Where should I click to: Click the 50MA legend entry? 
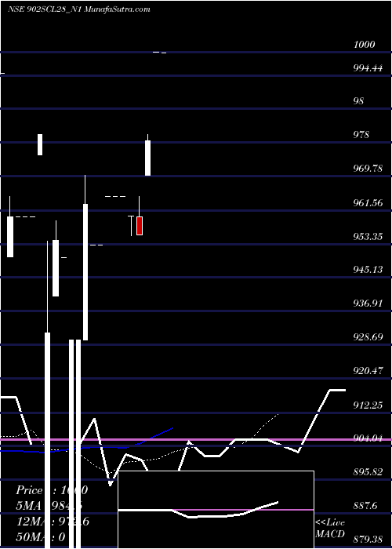tap(41, 536)
